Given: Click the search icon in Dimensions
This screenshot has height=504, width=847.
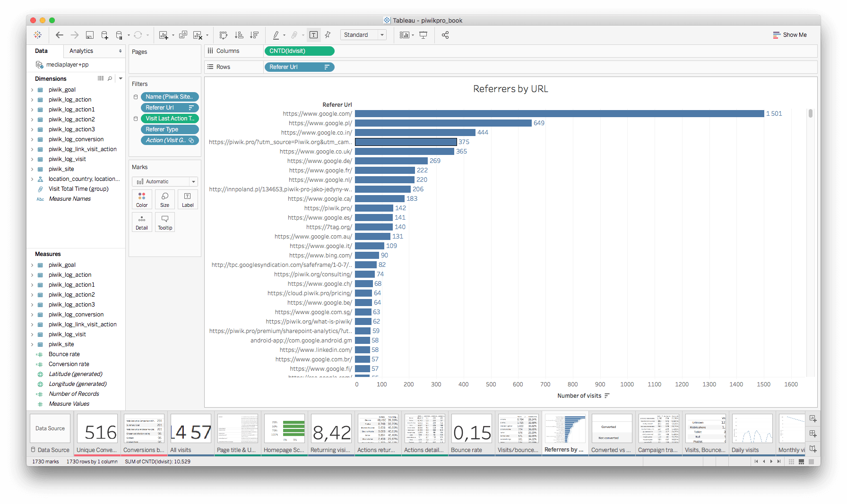Looking at the screenshot, I should 110,78.
